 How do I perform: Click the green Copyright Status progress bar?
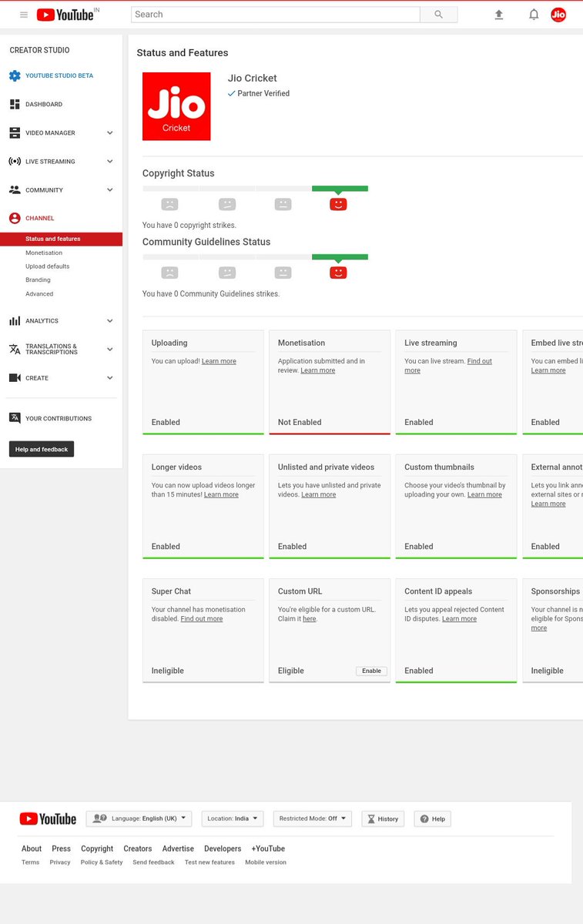[x=340, y=188]
